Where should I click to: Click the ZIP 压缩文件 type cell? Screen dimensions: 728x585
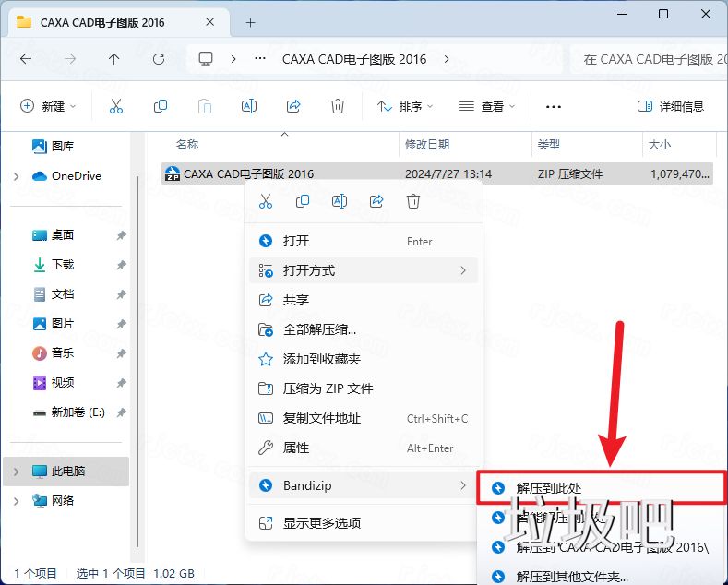(569, 174)
